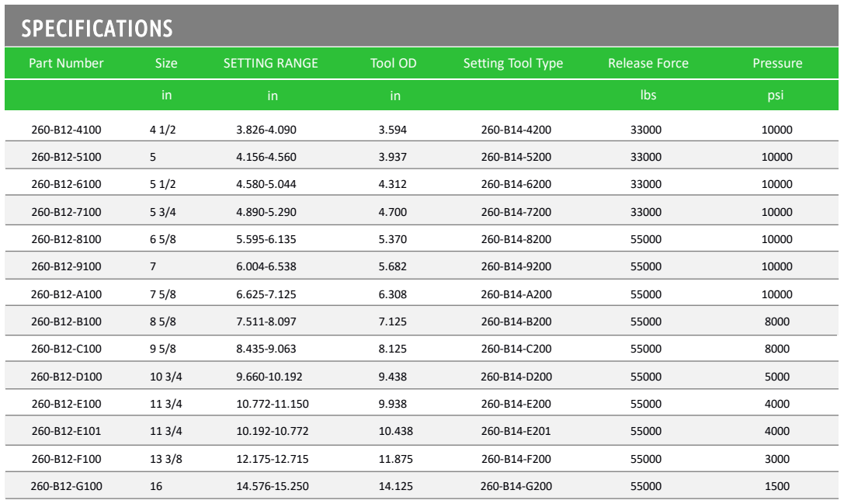Select setting tool 260-B14-C200
This screenshot has width=844, height=504.
point(516,349)
